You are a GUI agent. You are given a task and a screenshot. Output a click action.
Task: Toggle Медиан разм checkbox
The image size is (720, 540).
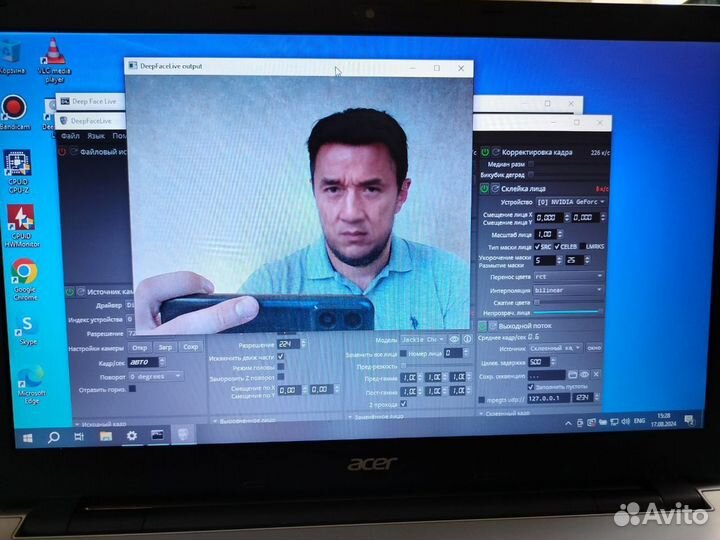pyautogui.click(x=531, y=164)
